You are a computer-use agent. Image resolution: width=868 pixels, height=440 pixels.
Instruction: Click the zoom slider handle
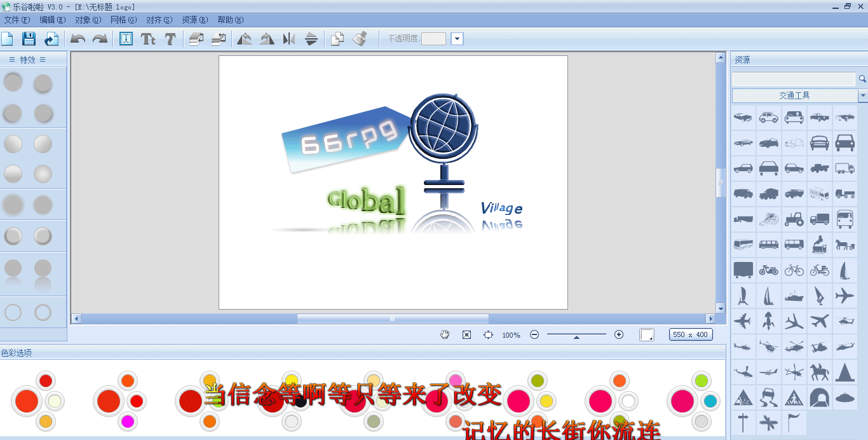[576, 337]
